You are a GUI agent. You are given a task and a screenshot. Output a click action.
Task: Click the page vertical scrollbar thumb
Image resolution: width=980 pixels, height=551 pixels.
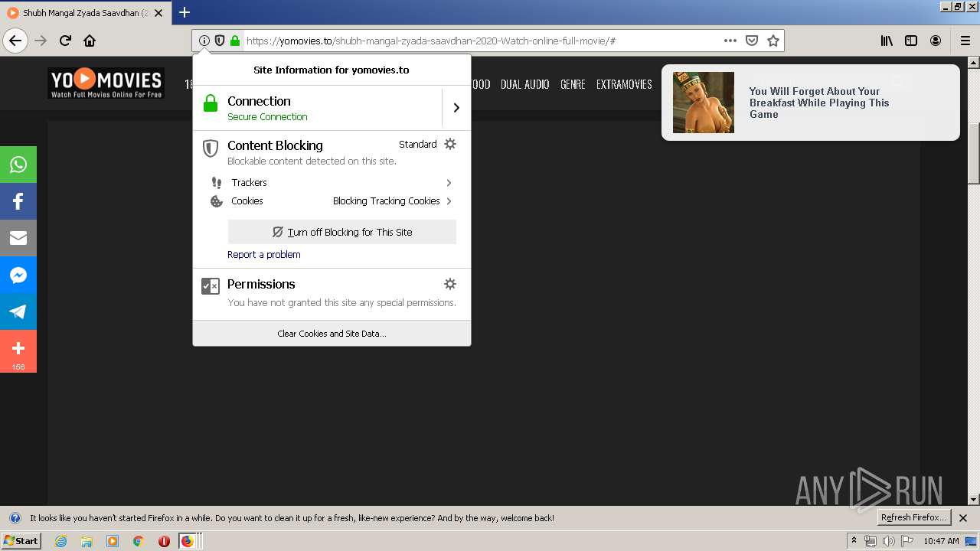tap(974, 153)
